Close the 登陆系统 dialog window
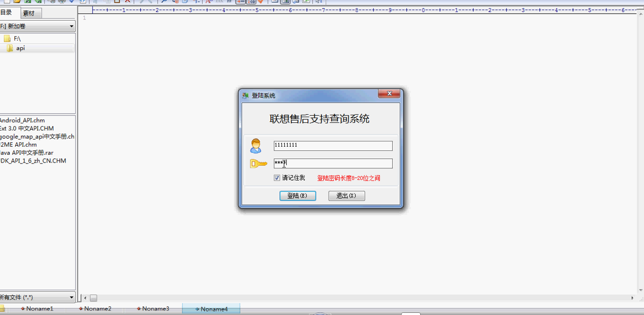This screenshot has height=315, width=644. [389, 94]
